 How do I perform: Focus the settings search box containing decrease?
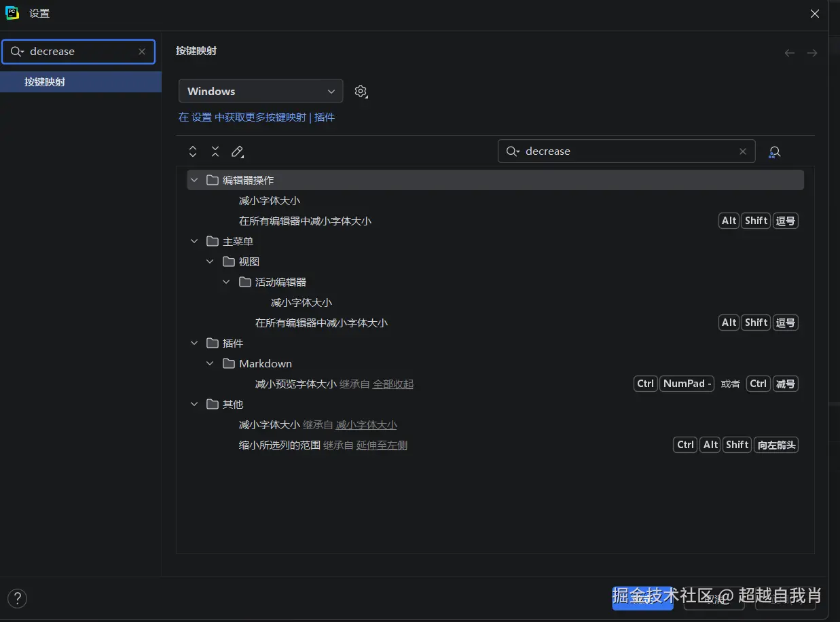tap(79, 52)
